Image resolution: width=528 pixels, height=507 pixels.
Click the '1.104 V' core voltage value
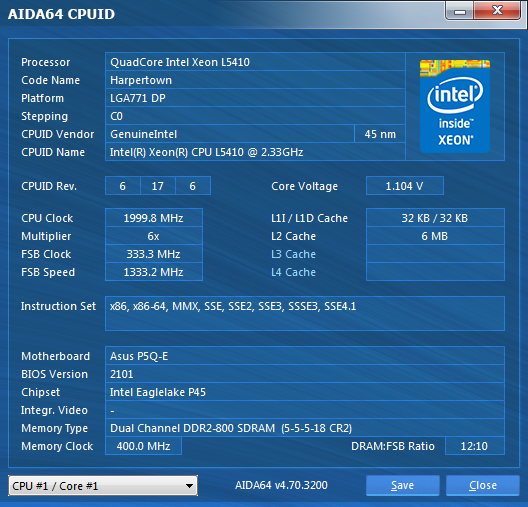[405, 186]
